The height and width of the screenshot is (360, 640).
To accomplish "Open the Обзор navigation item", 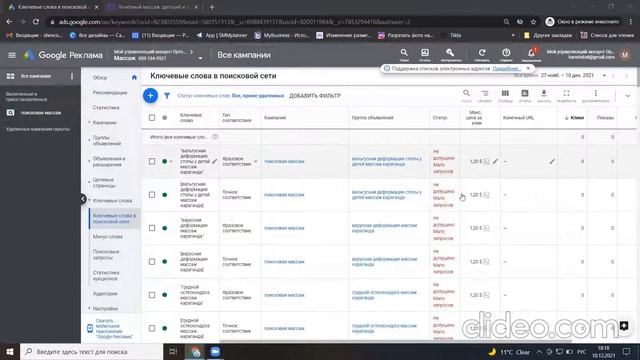I will pos(100,78).
